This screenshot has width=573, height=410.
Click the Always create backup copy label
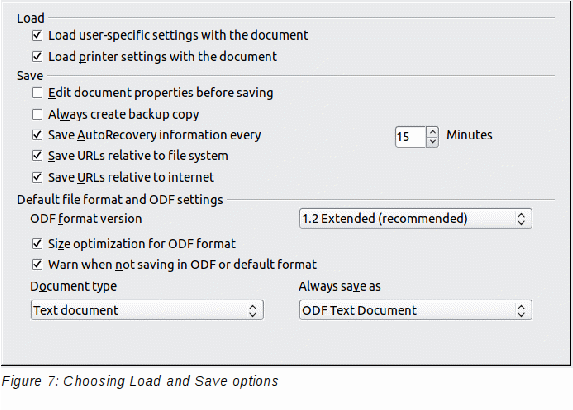click(x=124, y=115)
